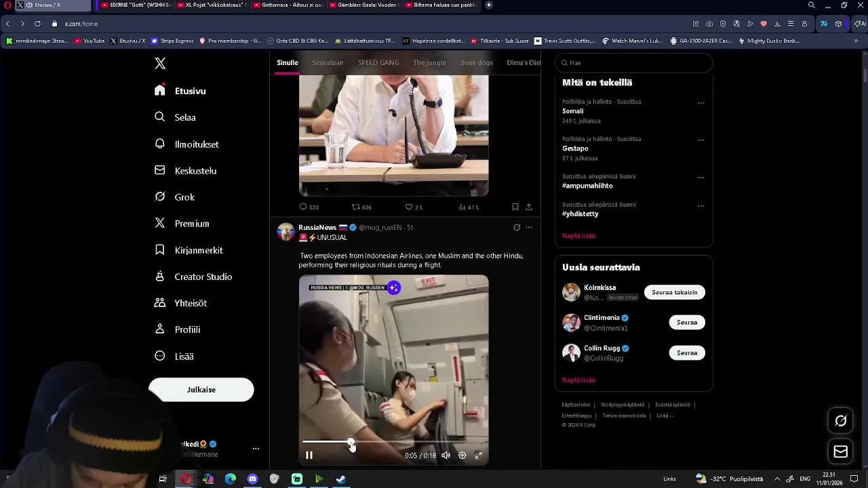The width and height of the screenshot is (868, 488).
Task: Open Etusivu home in sidebar
Action: pyautogui.click(x=180, y=91)
